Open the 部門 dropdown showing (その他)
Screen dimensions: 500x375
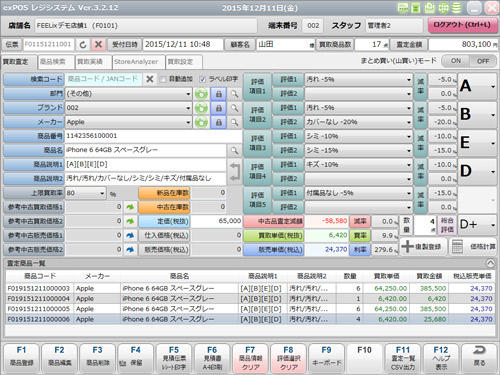point(129,94)
